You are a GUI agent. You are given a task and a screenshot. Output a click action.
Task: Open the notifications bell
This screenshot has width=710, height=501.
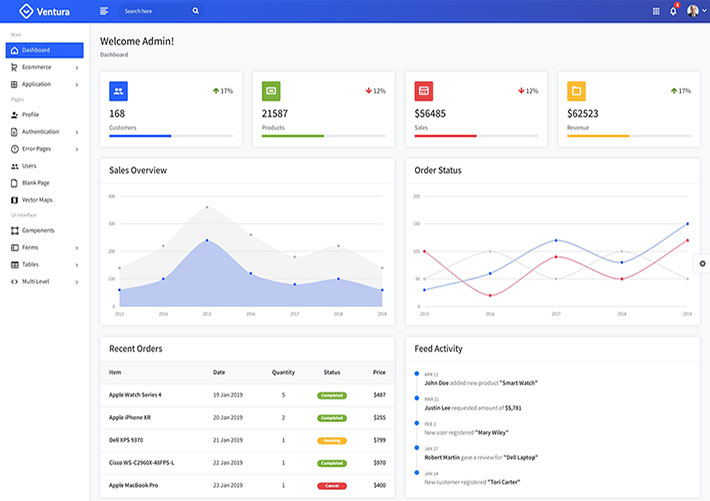[x=673, y=11]
